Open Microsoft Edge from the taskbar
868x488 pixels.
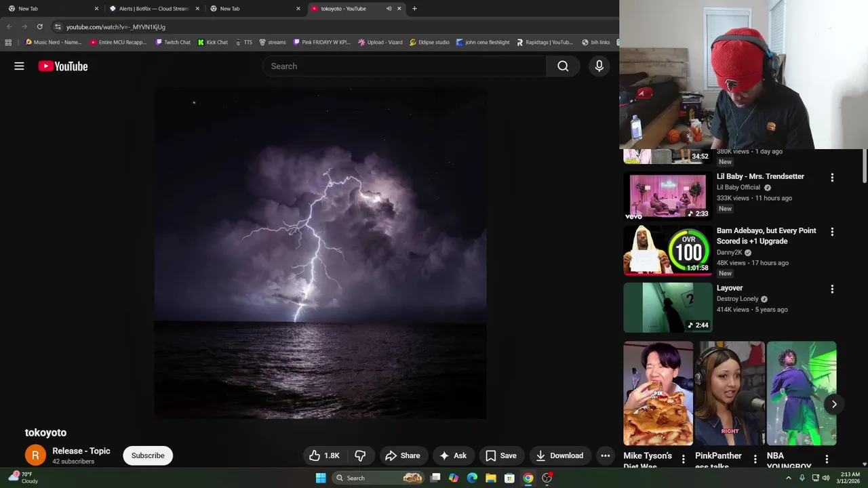click(472, 478)
